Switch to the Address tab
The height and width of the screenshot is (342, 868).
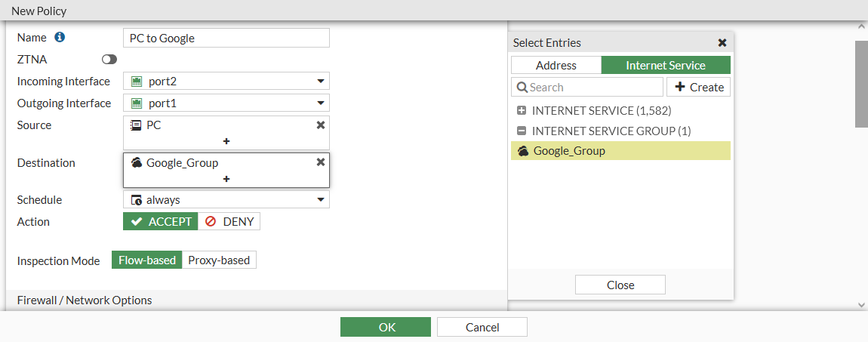(556, 66)
